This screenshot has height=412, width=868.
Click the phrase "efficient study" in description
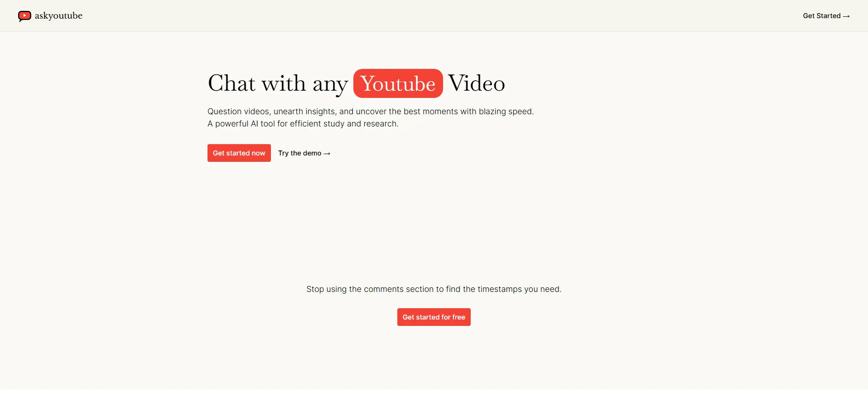317,124
